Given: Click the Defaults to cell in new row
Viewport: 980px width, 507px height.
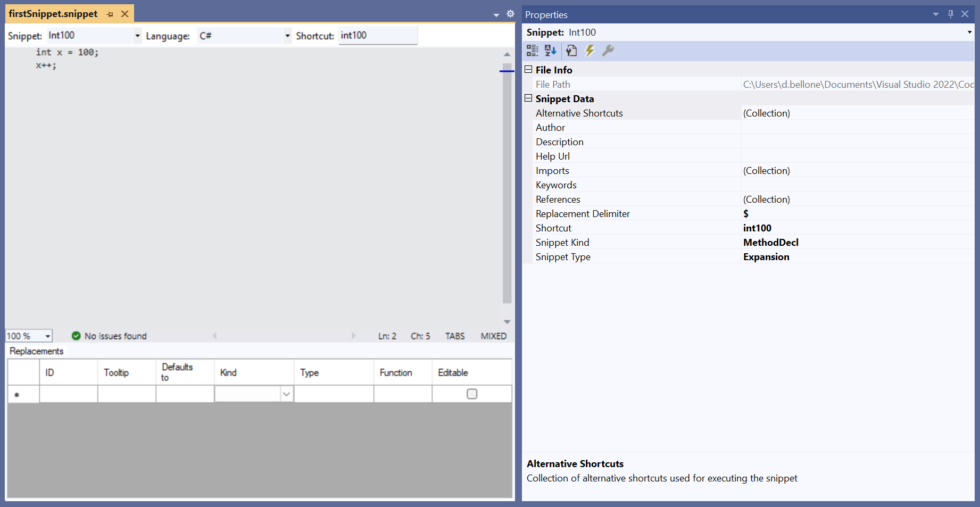Looking at the screenshot, I should click(185, 394).
